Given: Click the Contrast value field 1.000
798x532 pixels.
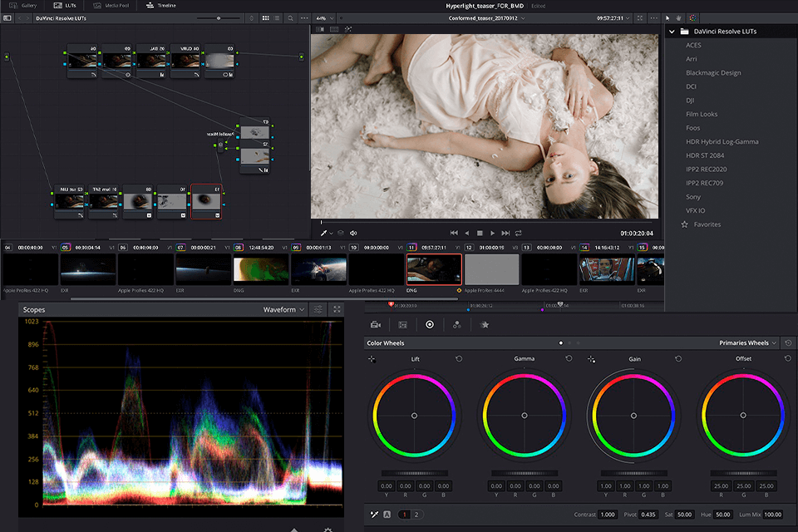Looking at the screenshot, I should coord(608,515).
